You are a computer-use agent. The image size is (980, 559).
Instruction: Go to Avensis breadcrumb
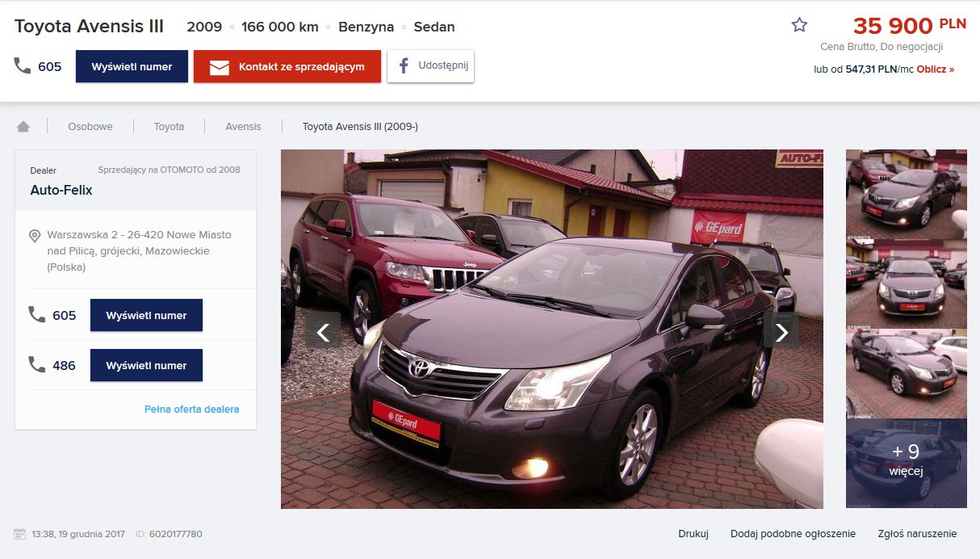tap(244, 126)
